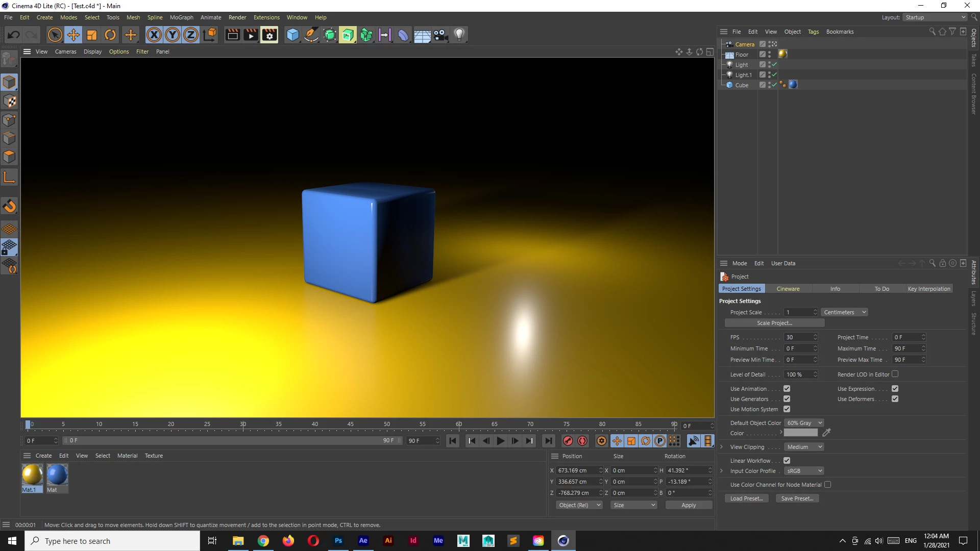980x551 pixels.
Task: Open the MoGraph menu
Action: pyautogui.click(x=181, y=17)
